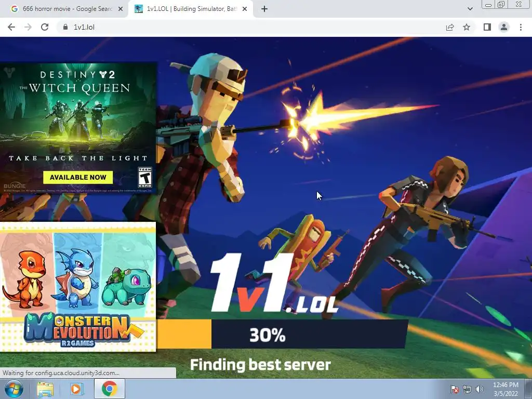Screen dimensions: 532x399
Task: View site info via lock icon
Action: pyautogui.click(x=65, y=27)
